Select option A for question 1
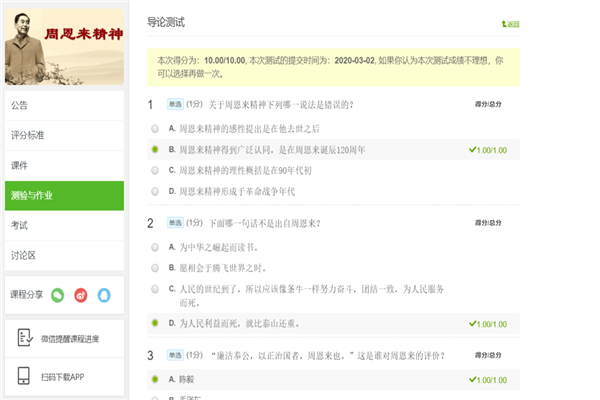The height and width of the screenshot is (400, 600). 154,129
